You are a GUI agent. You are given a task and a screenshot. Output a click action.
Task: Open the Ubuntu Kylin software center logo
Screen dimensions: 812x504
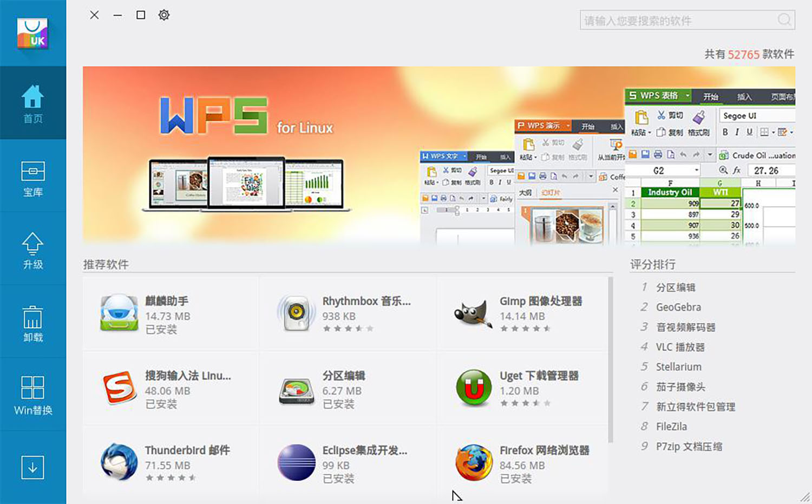[32, 34]
